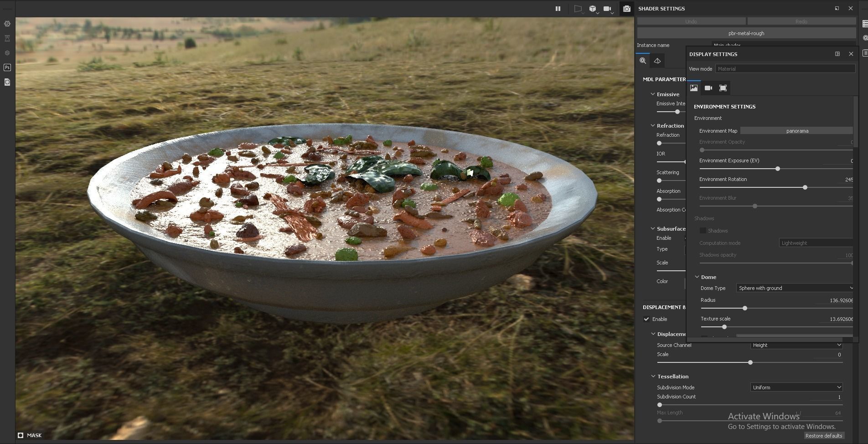
Task: Open the cube mesh display dropdown
Action: coord(593,9)
